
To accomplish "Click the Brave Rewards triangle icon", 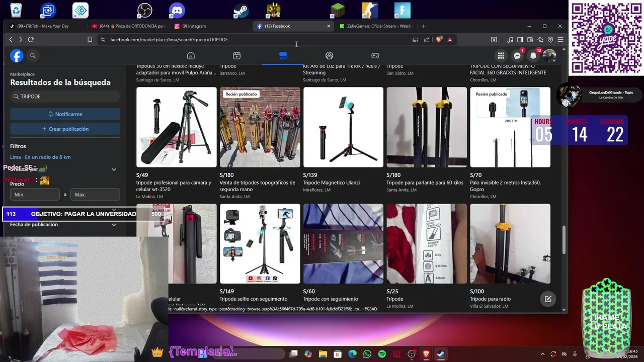I will tap(450, 40).
